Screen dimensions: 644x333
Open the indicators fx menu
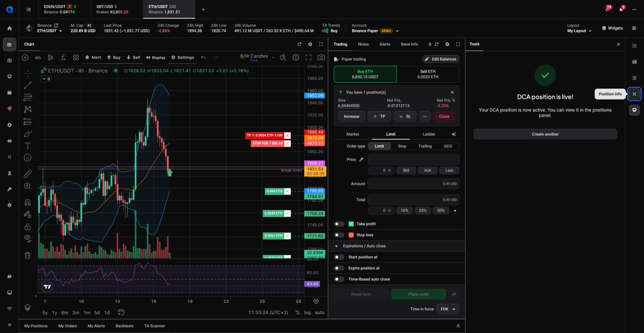[x=63, y=57]
